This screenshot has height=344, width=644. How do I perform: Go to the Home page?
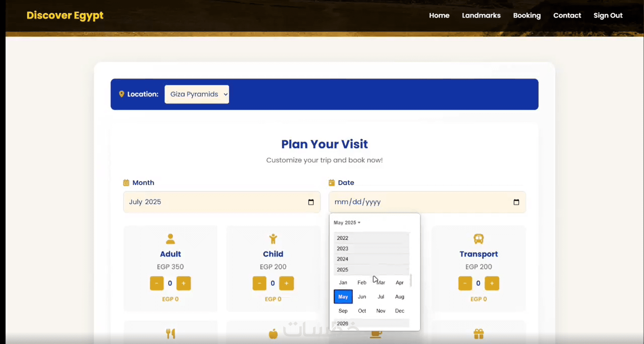pyautogui.click(x=439, y=15)
